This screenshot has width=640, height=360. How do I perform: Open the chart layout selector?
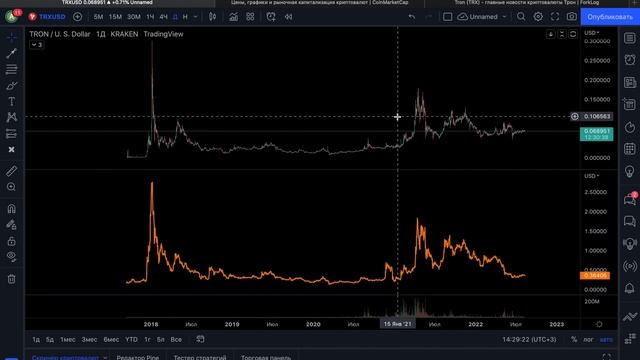coord(447,17)
